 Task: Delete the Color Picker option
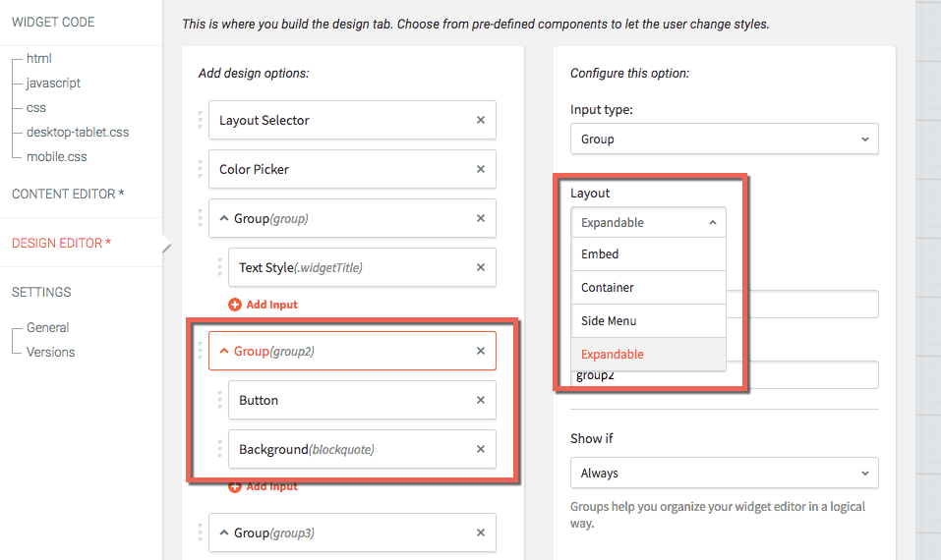(x=481, y=169)
